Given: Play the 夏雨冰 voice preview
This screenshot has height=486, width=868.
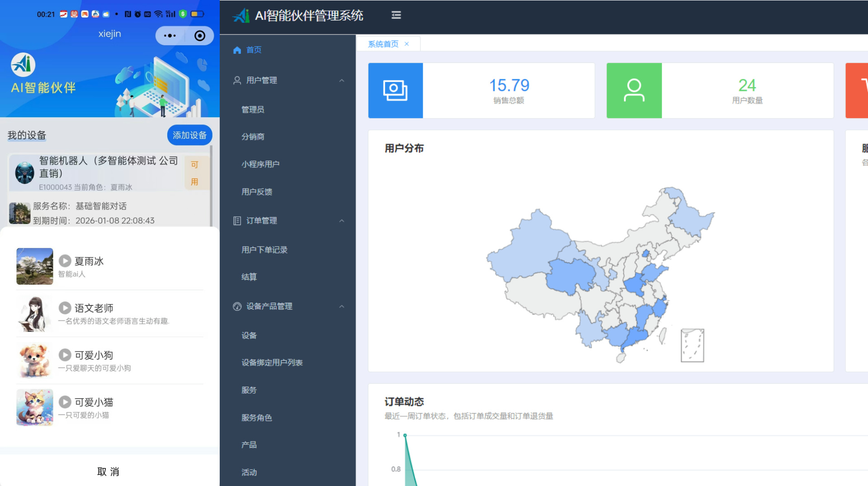Looking at the screenshot, I should tap(65, 261).
